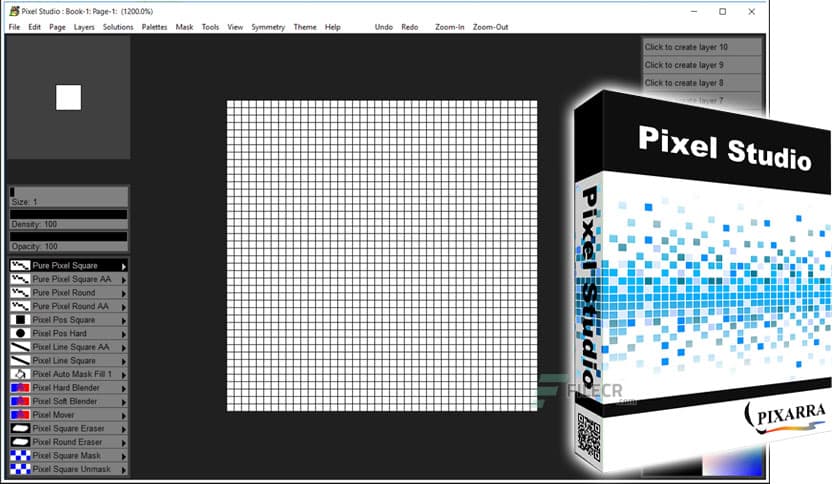Click the Pixel Studio app icon in title bar
The height and width of the screenshot is (484, 836).
[x=14, y=11]
